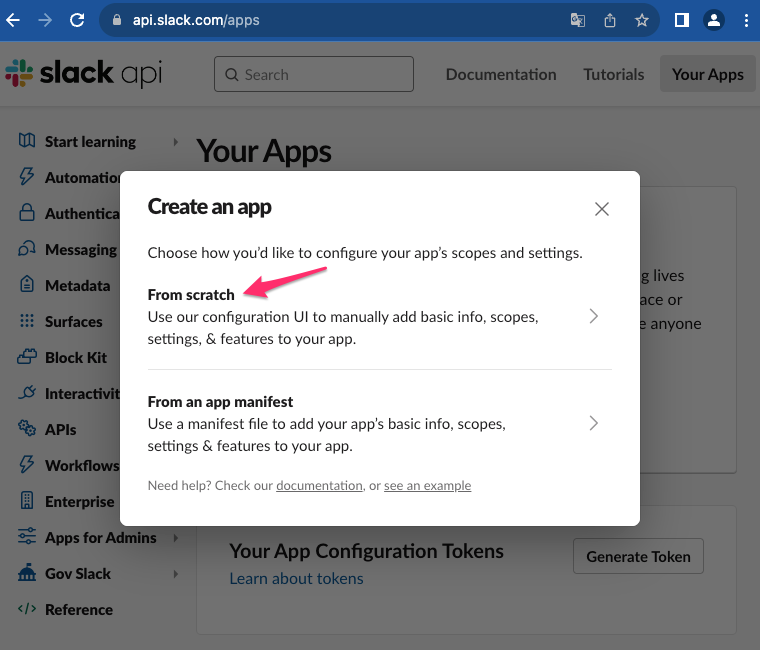Select the Your Apps nav tab
The height and width of the screenshot is (650, 760).
708,74
